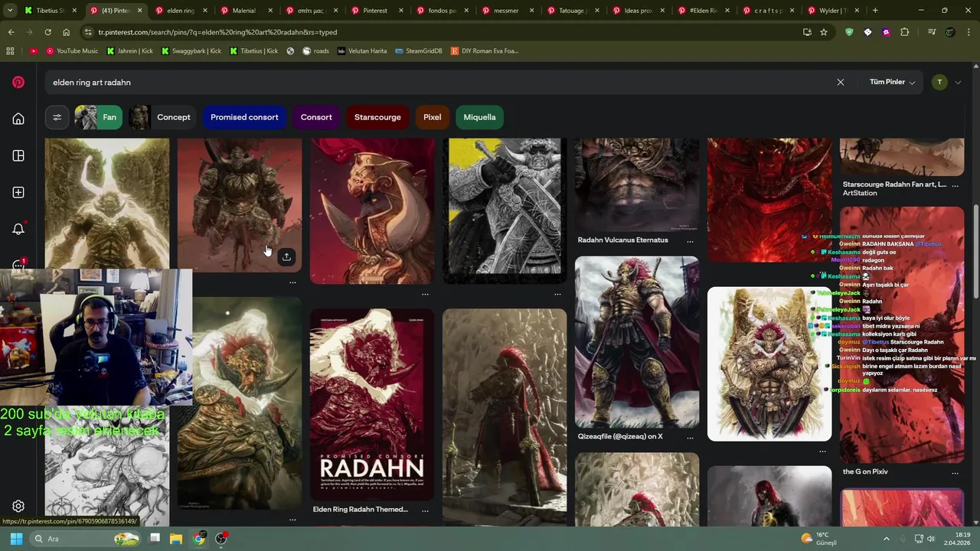Open the Chrome profile avatar
980x551 pixels.
point(950,32)
